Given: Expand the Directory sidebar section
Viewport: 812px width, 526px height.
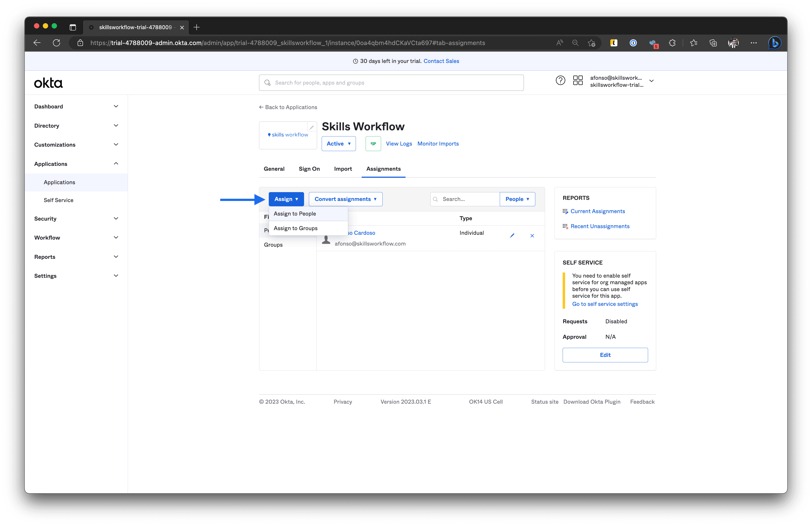Looking at the screenshot, I should pyautogui.click(x=76, y=126).
